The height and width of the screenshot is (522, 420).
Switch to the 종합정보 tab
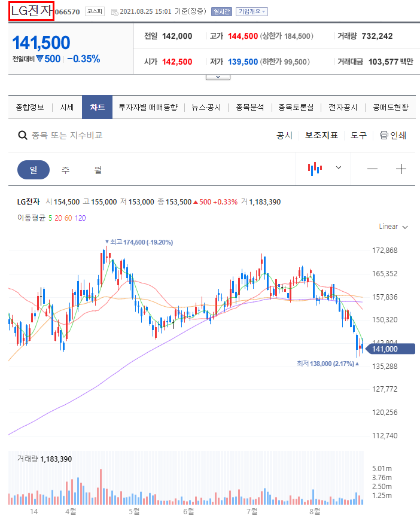30,107
